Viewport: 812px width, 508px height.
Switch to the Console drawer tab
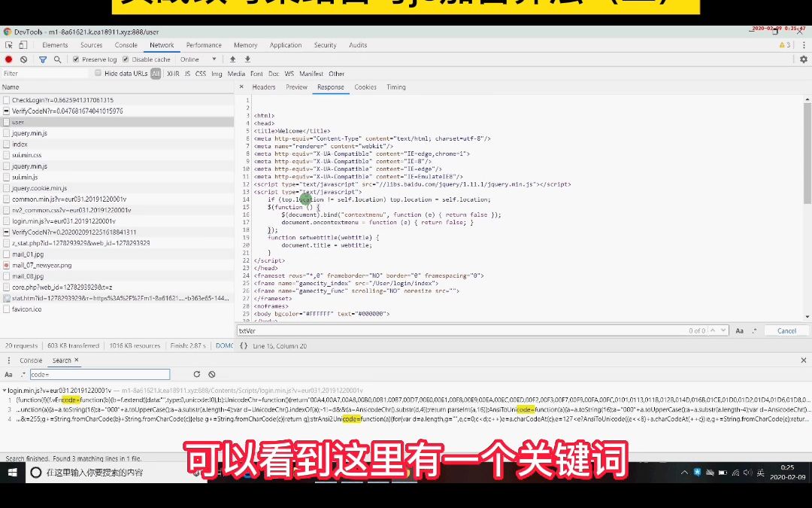pos(30,360)
